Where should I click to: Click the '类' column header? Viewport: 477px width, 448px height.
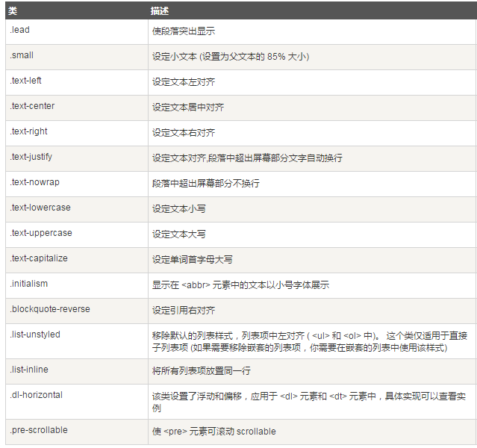77,10
